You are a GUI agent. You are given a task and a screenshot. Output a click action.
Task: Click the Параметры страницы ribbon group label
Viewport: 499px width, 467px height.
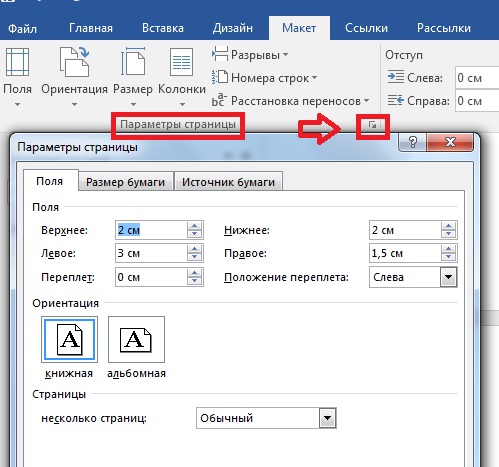point(178,125)
